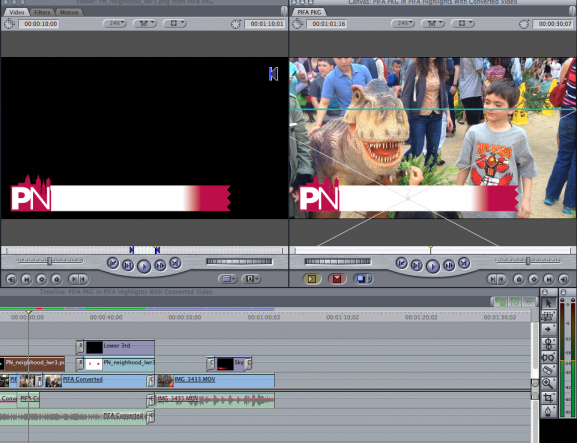This screenshot has width=577, height=443.
Task: Go to next edit in Canvas
Action: (x=464, y=263)
